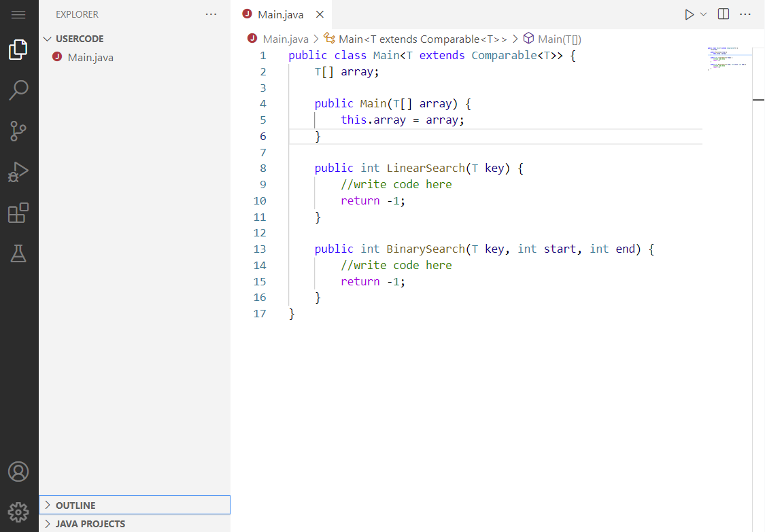Image resolution: width=765 pixels, height=532 pixels.
Task: Select the Run and Debug icon
Action: pyautogui.click(x=18, y=172)
